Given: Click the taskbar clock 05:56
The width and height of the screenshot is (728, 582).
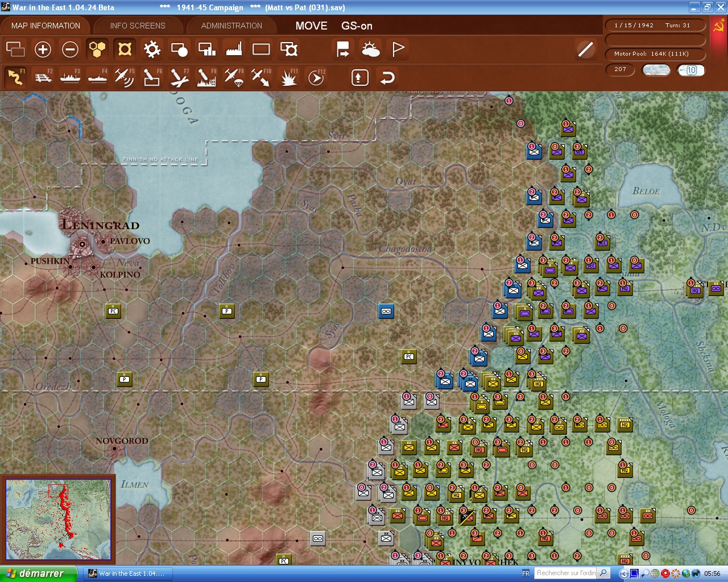Looking at the screenshot, I should [712, 573].
